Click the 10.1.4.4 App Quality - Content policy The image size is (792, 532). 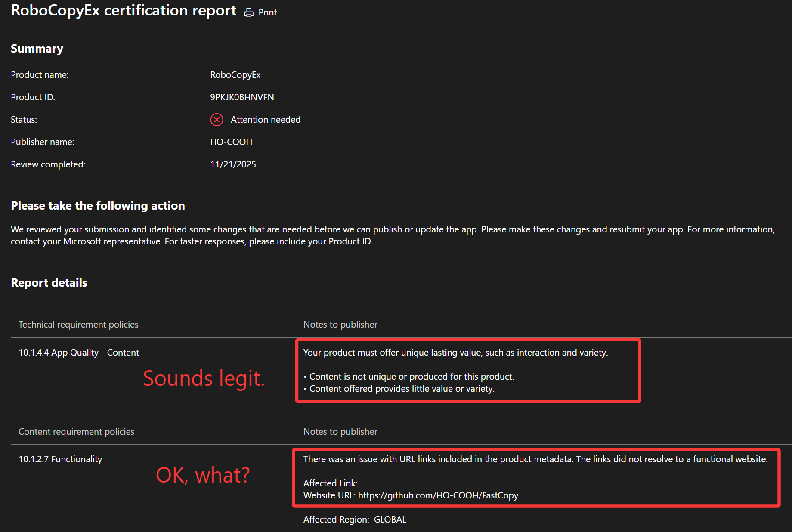(x=78, y=352)
